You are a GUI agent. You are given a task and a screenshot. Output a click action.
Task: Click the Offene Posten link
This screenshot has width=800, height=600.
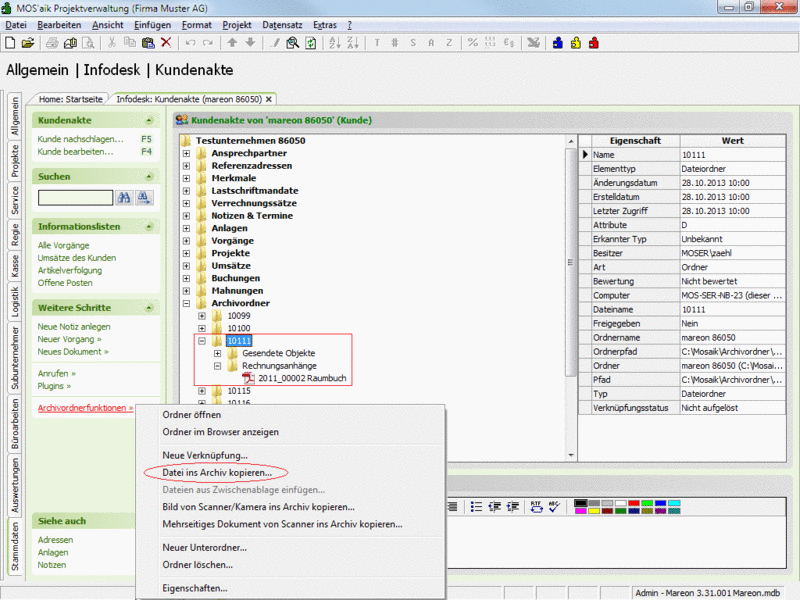pos(65,283)
